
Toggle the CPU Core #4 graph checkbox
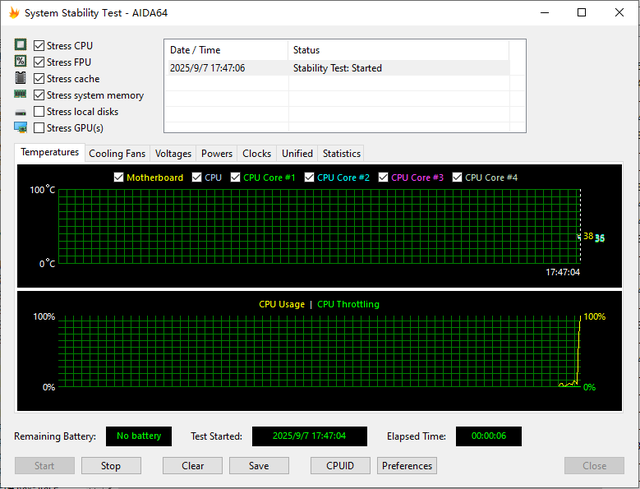(x=457, y=177)
